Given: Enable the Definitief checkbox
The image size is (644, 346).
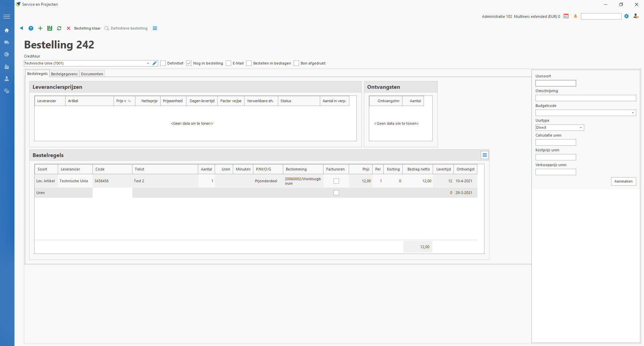Looking at the screenshot, I should coord(163,63).
